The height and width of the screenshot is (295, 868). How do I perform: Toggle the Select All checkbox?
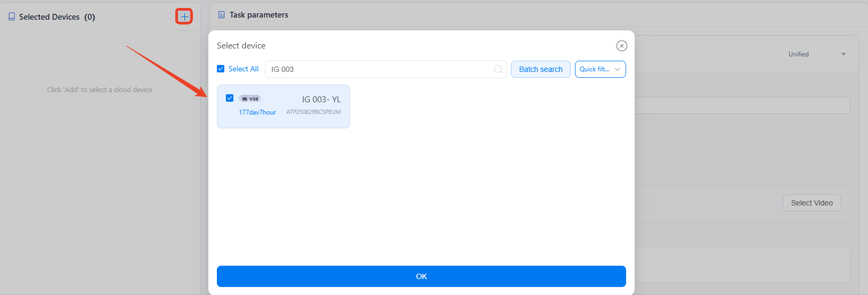click(x=221, y=69)
